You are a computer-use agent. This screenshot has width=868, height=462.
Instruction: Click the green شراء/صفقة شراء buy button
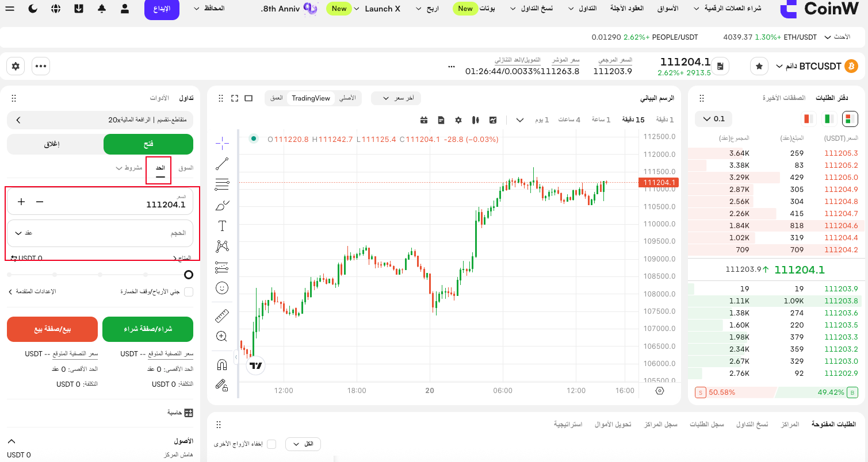(x=148, y=329)
